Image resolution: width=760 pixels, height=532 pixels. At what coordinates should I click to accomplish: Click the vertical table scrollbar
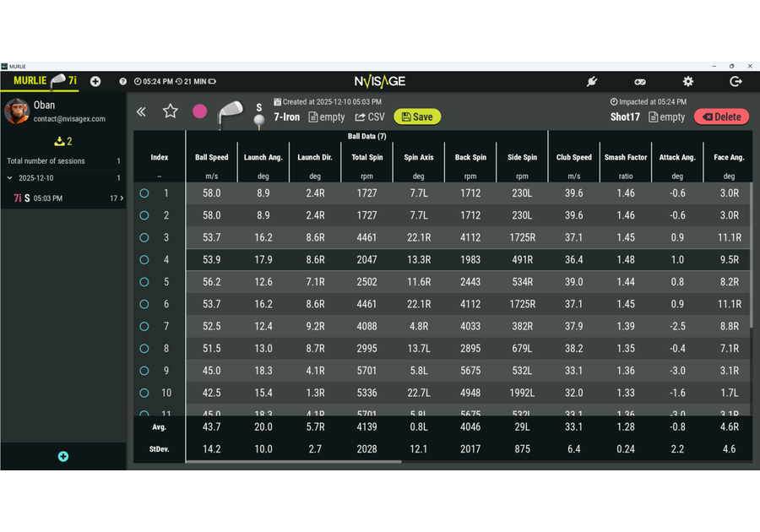point(752,255)
